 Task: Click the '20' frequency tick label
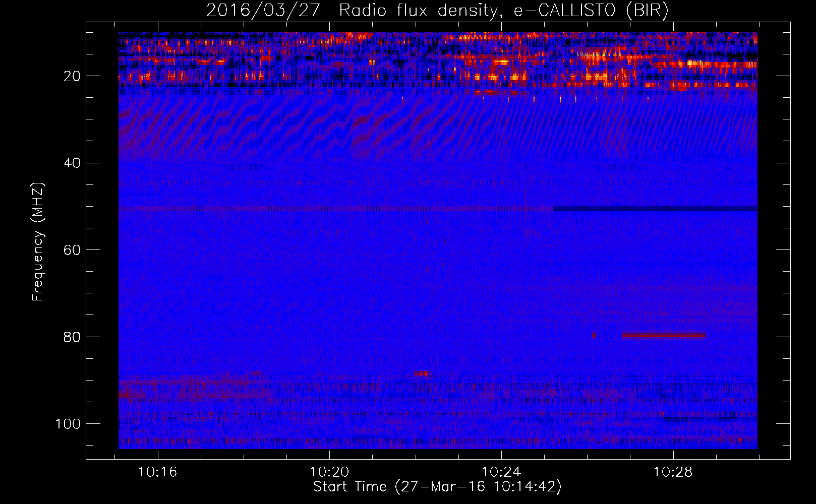tap(73, 76)
